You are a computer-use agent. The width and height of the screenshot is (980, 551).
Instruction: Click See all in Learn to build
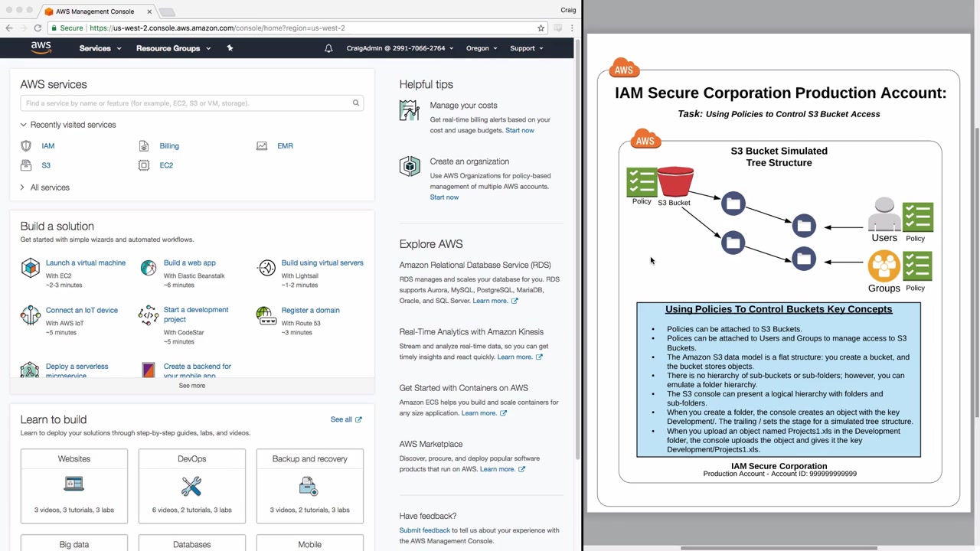click(x=346, y=419)
